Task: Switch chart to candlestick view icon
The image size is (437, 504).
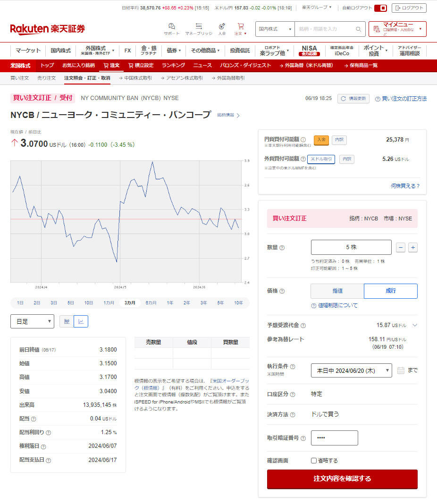Action: [67, 321]
